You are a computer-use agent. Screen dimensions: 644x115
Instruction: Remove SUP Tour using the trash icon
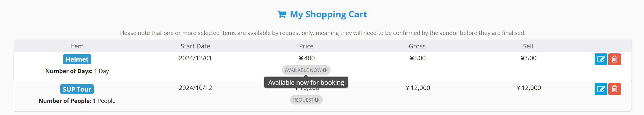point(614,89)
